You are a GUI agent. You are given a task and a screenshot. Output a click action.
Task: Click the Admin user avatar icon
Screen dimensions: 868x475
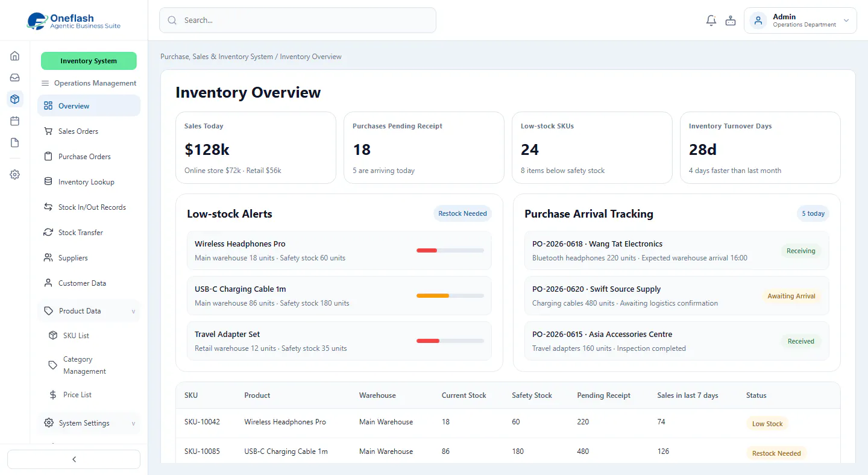pyautogui.click(x=758, y=20)
